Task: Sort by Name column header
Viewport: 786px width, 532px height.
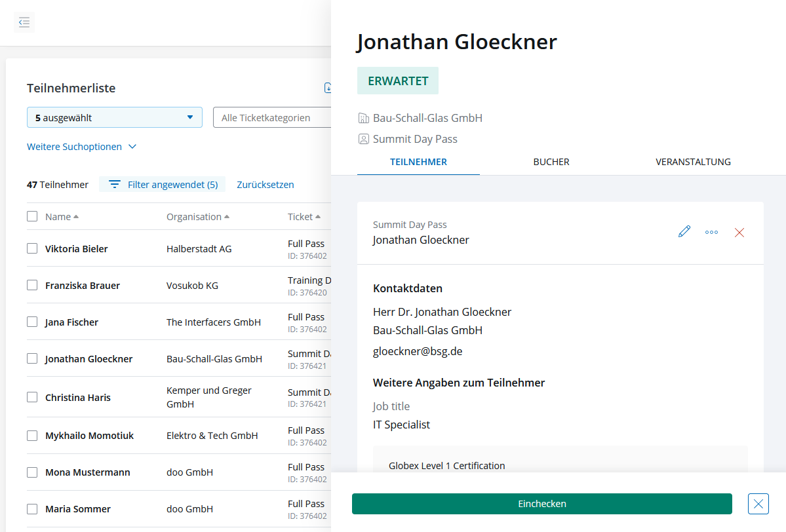Action: click(x=62, y=217)
